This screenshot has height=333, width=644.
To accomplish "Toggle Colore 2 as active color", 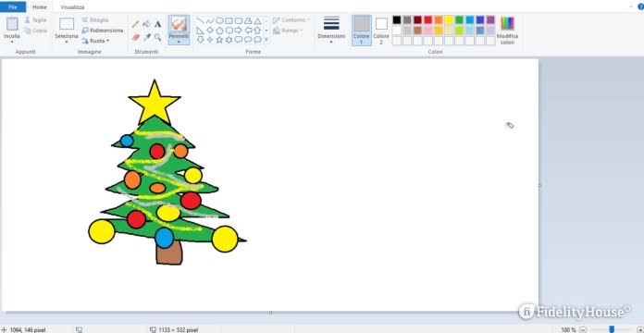I will [381, 31].
